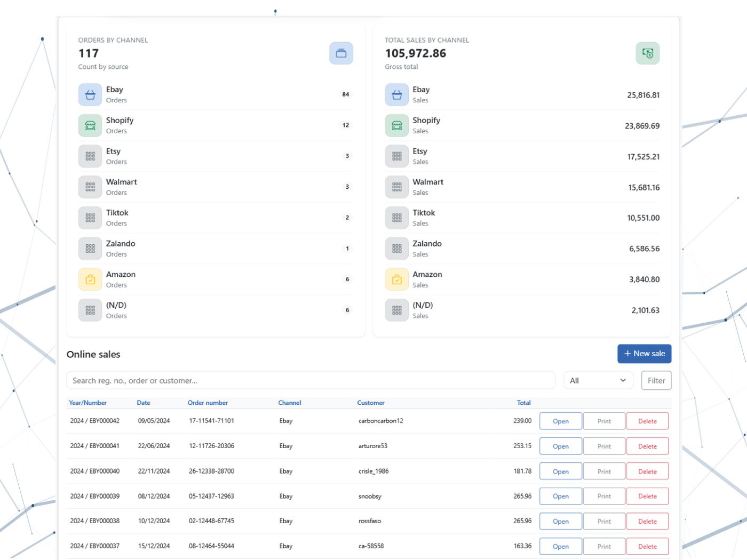This screenshot has height=560, width=747.
Task: Open sale EBY000040
Action: tap(561, 471)
